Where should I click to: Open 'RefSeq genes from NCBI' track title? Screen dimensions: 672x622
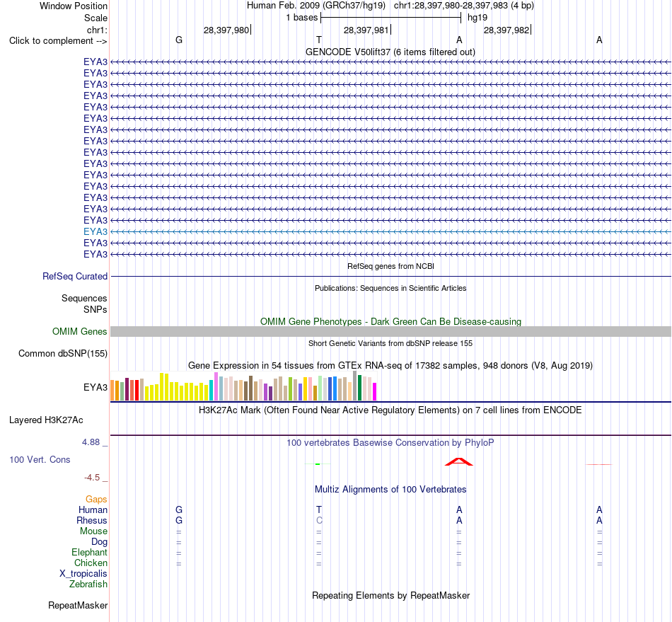[390, 266]
